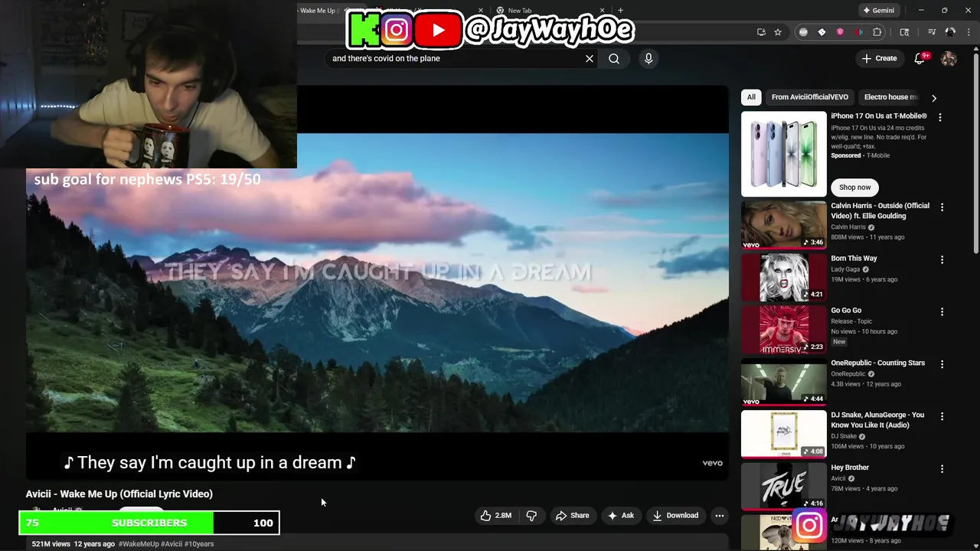Open YouTube notifications bell
Viewport: 980px width, 551px height.
pyautogui.click(x=920, y=58)
